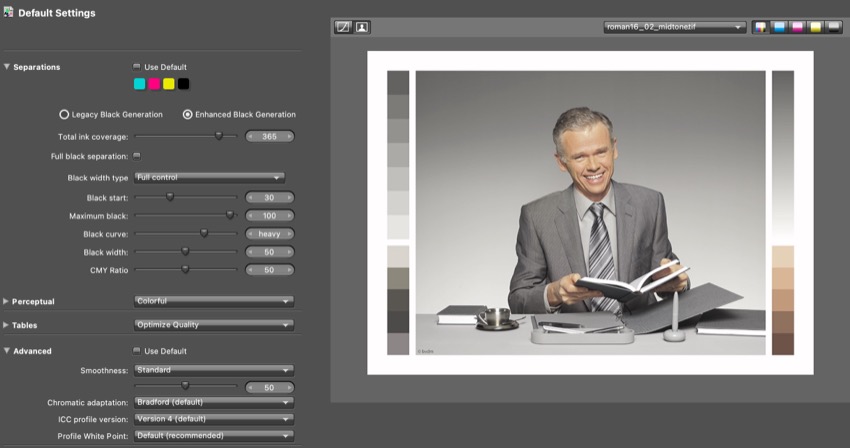850x448 pixels.
Task: Click the curve view icon above the preview
Action: point(343,28)
